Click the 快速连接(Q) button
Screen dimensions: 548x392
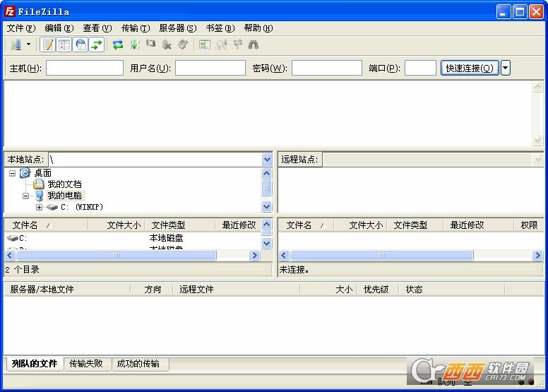470,68
